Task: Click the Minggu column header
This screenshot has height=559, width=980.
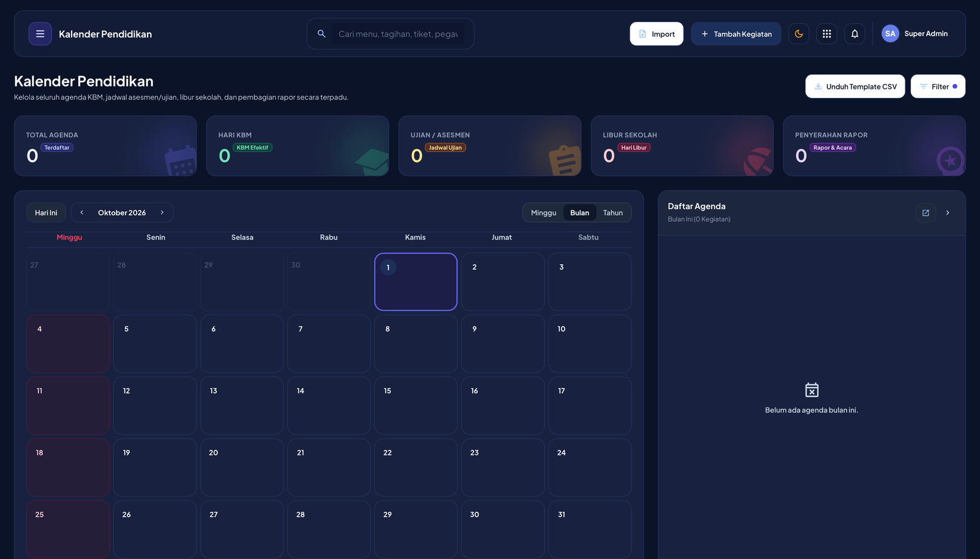Action: click(x=69, y=237)
